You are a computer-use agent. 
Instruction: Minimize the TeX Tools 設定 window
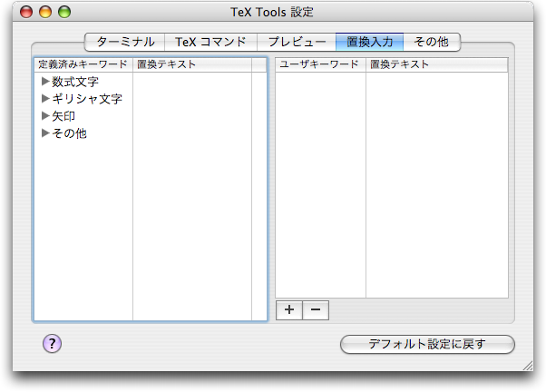tap(45, 12)
